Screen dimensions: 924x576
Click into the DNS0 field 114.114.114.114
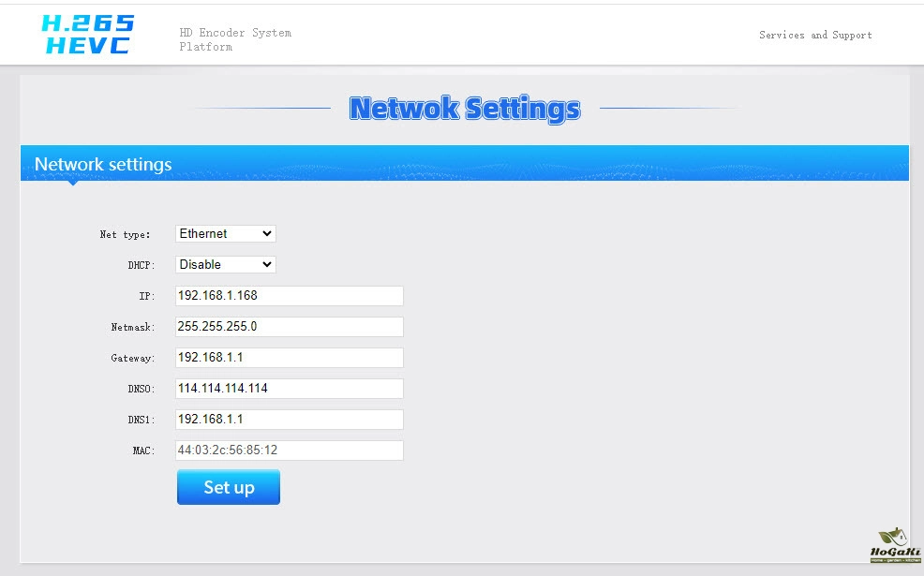(290, 388)
